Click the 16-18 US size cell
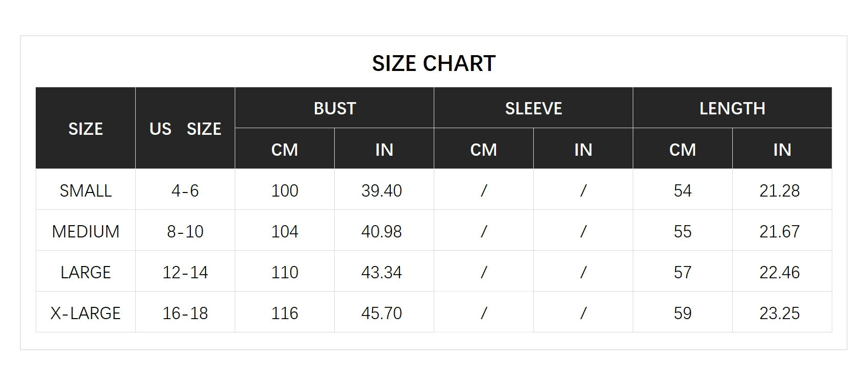 coord(185,313)
